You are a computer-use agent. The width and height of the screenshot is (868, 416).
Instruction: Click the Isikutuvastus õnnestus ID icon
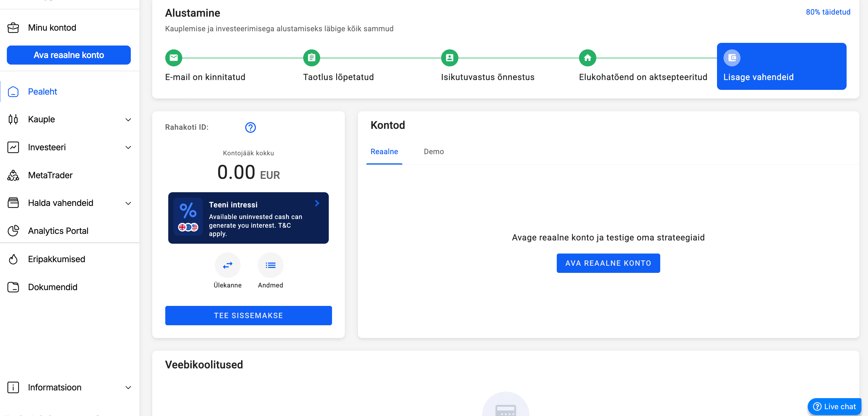(x=449, y=58)
